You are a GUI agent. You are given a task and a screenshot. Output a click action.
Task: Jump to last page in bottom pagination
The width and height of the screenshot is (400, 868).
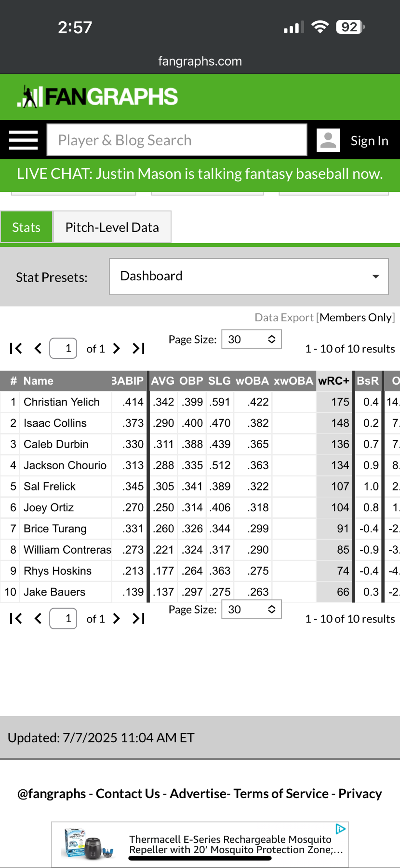pyautogui.click(x=139, y=619)
